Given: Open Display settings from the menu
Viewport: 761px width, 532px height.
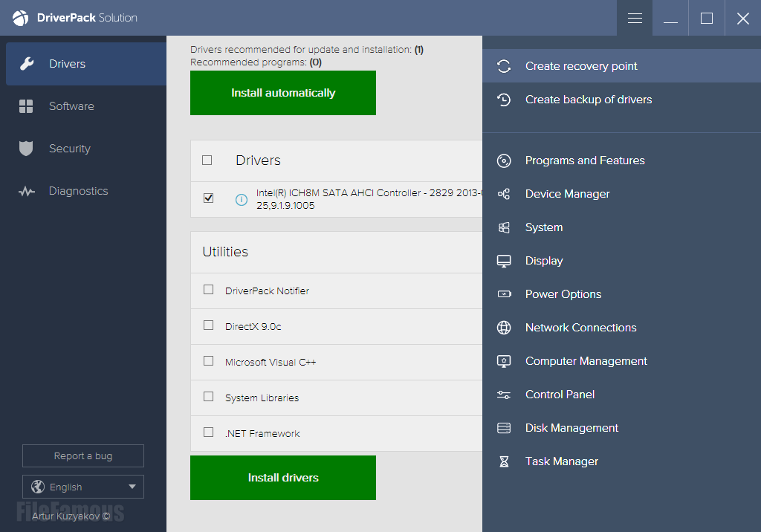Looking at the screenshot, I should tap(622, 261).
